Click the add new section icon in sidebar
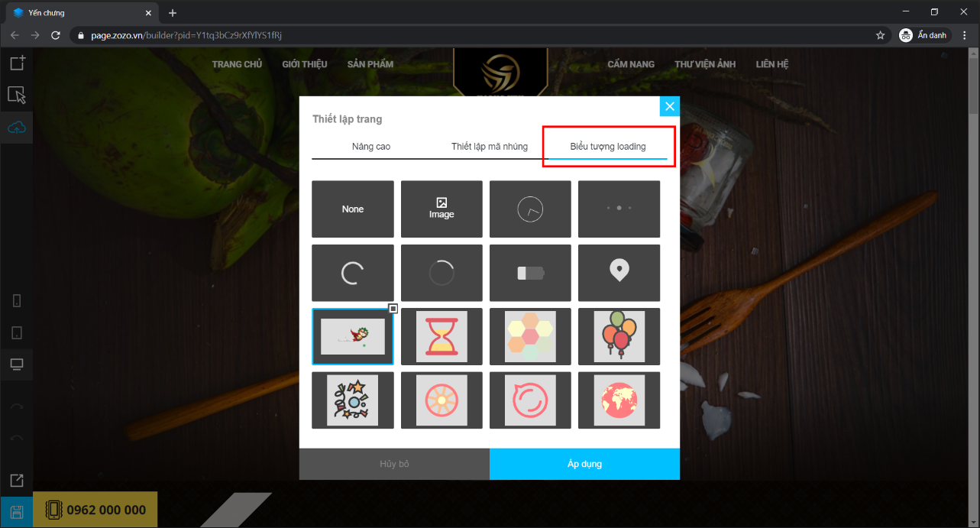Screen dimensions: 980x528 [x=17, y=63]
